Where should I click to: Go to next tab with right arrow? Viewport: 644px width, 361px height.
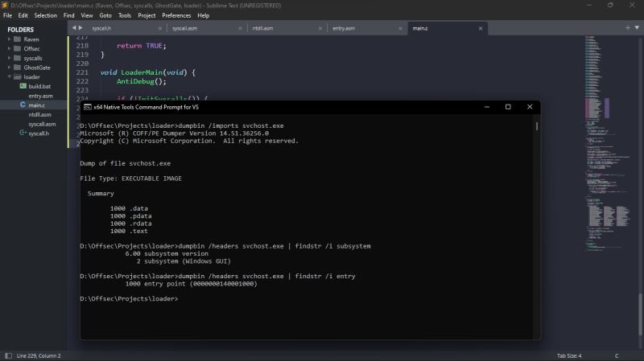coord(80,28)
